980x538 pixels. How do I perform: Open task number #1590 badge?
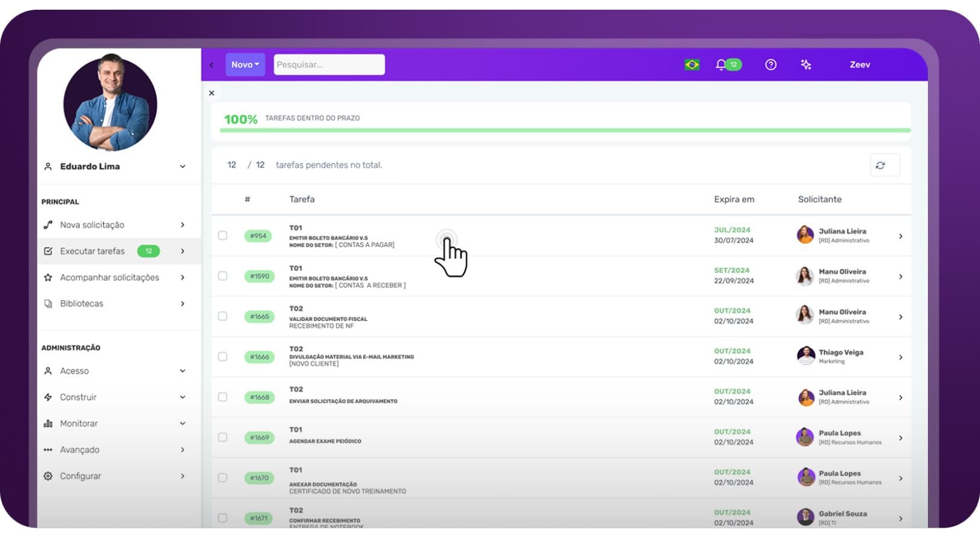259,276
